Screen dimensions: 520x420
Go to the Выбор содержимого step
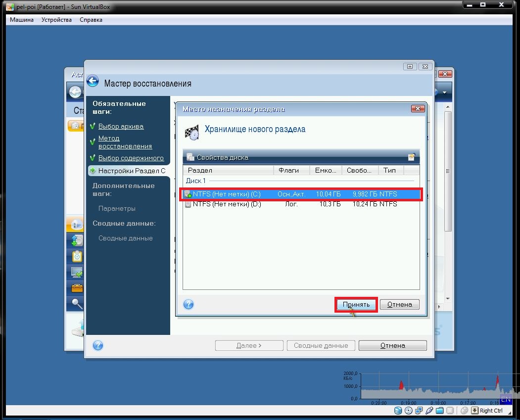pos(131,158)
